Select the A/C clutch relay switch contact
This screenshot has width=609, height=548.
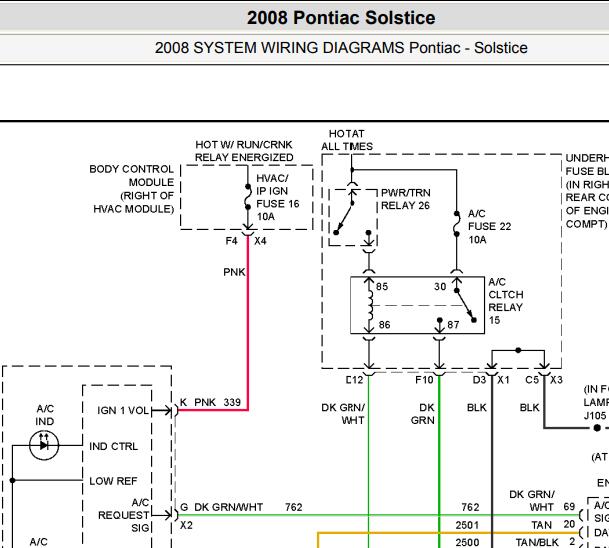465,306
